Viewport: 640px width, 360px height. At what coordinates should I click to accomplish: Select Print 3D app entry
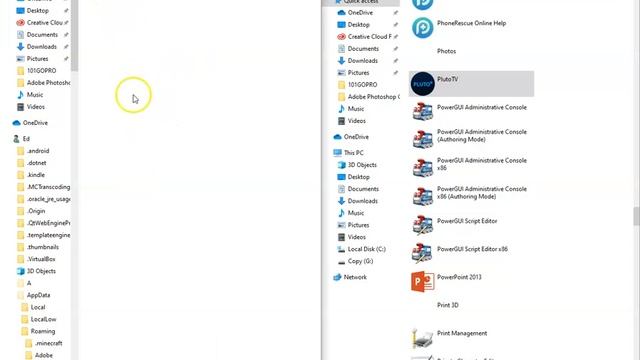point(448,305)
